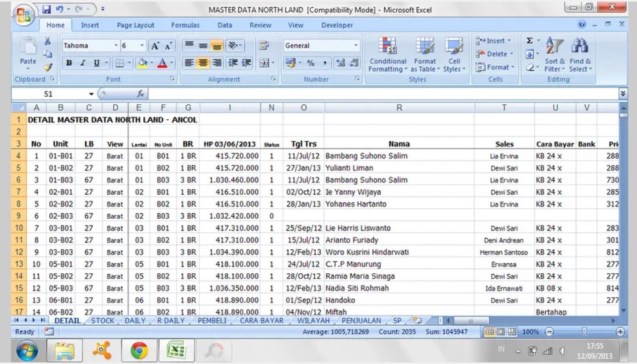Viewport: 637px width, 364px height.
Task: Open Conditional Formatting menu
Action: pos(388,55)
